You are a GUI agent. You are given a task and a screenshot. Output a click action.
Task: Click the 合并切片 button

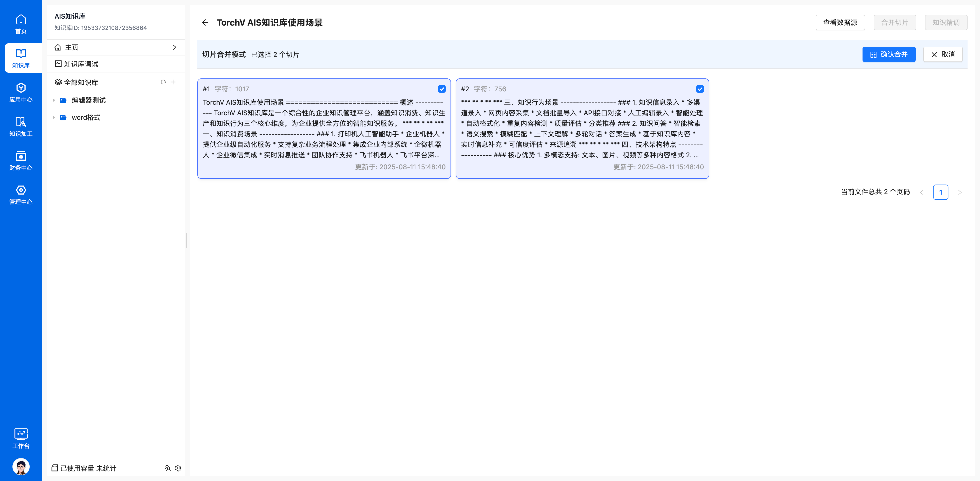(894, 22)
